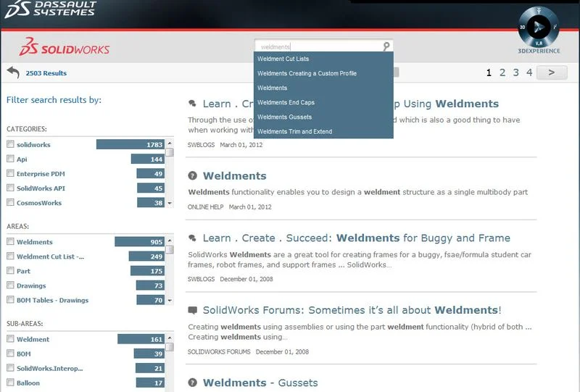Click areas list scroll up arrow
This screenshot has height=392, width=580.
pos(170,241)
